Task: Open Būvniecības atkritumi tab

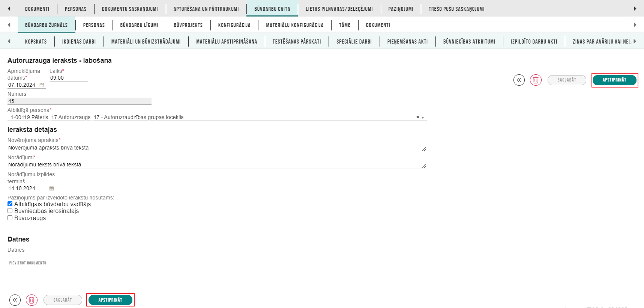Action: click(x=469, y=41)
